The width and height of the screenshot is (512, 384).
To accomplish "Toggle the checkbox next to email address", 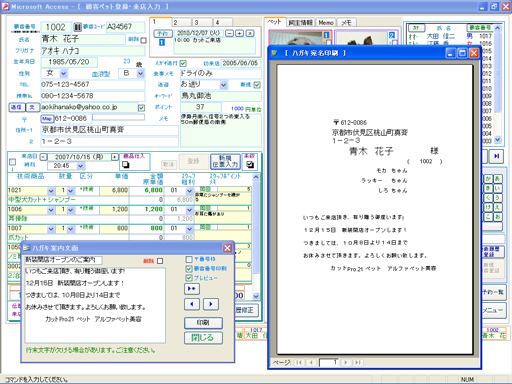I will 141,108.
